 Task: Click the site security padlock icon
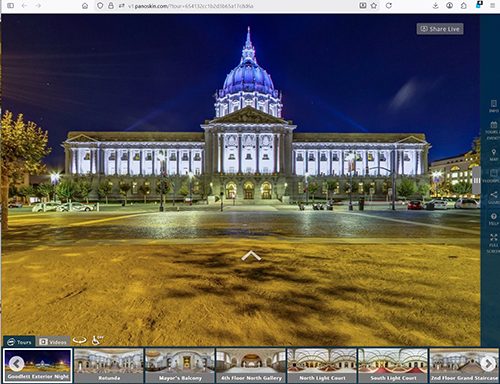tap(111, 6)
